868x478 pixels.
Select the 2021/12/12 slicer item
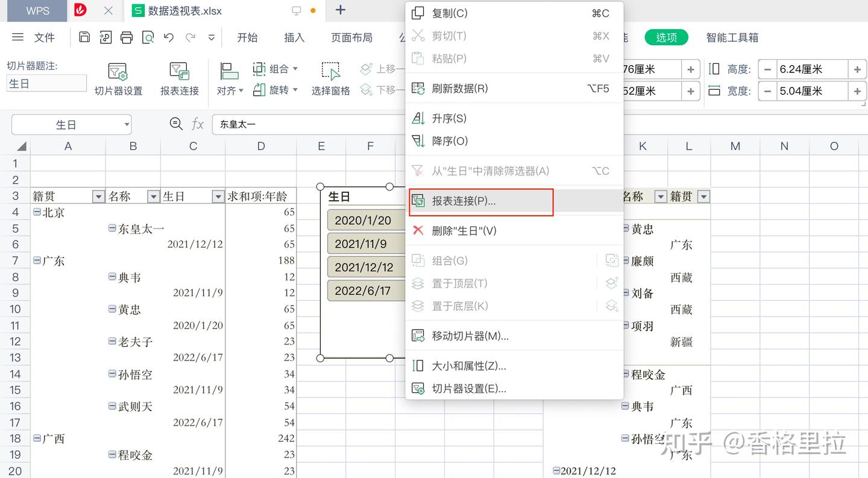pos(365,267)
